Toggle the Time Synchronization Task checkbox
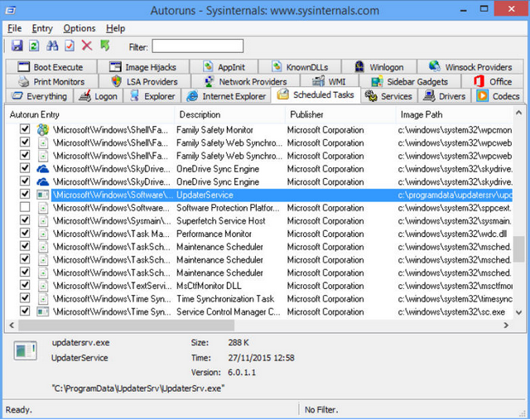This screenshot has width=530, height=420. [25, 297]
